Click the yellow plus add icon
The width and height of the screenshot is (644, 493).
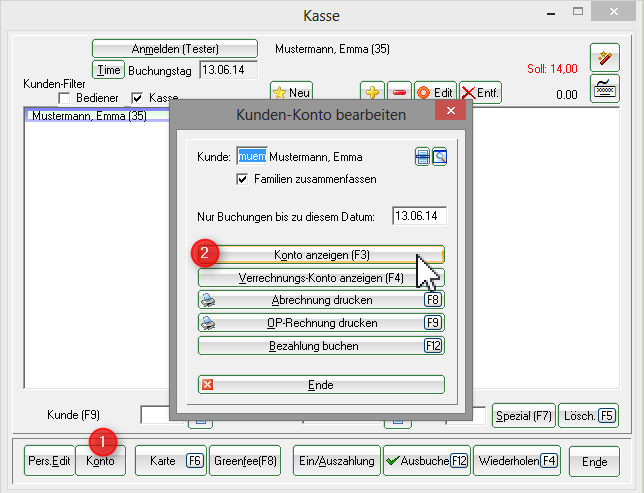[371, 92]
